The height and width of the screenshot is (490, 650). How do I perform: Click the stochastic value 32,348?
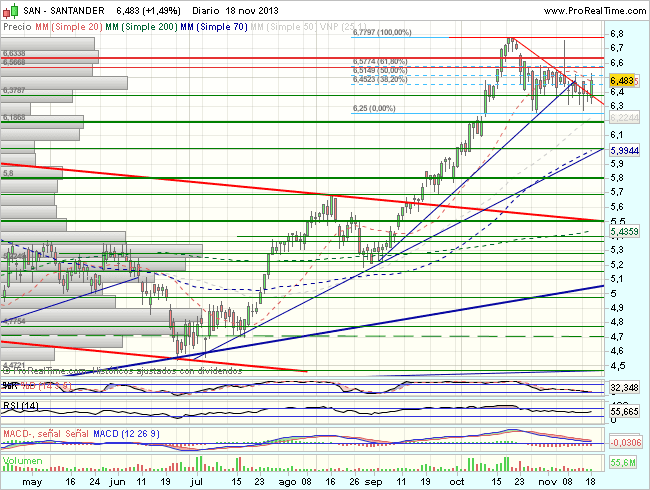click(625, 388)
